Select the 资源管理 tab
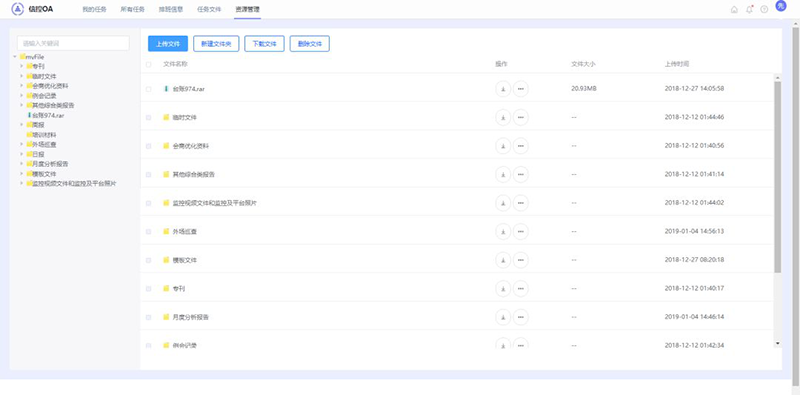The height and width of the screenshot is (395, 800). pyautogui.click(x=247, y=9)
